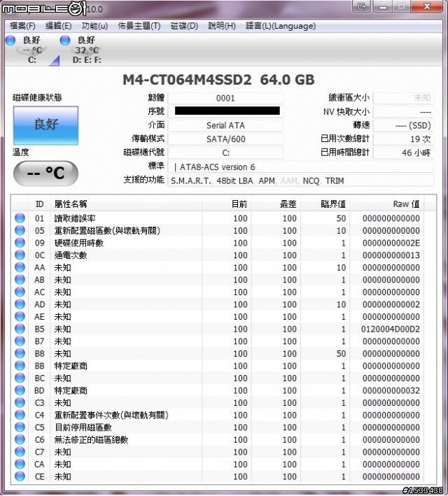This screenshot has width=448, height=496.
Task: Click status orb for attribute B5
Action: point(20,329)
